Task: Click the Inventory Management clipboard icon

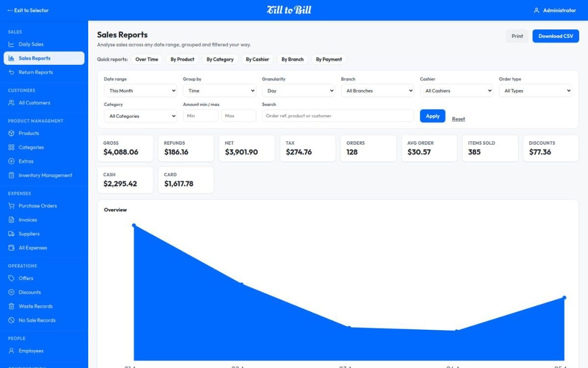Action: [11, 175]
